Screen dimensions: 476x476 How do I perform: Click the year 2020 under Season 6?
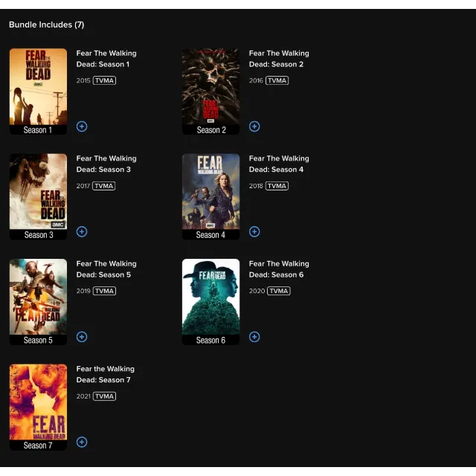coord(257,291)
